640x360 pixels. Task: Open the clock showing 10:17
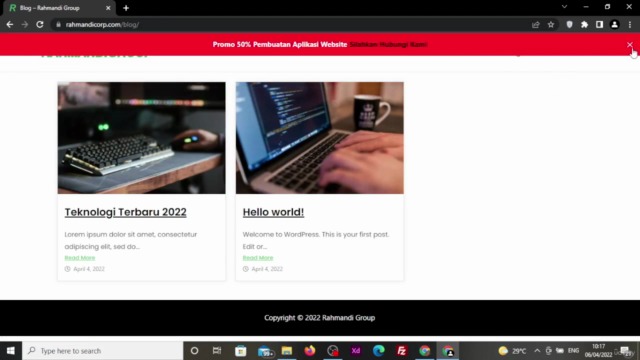(598, 351)
